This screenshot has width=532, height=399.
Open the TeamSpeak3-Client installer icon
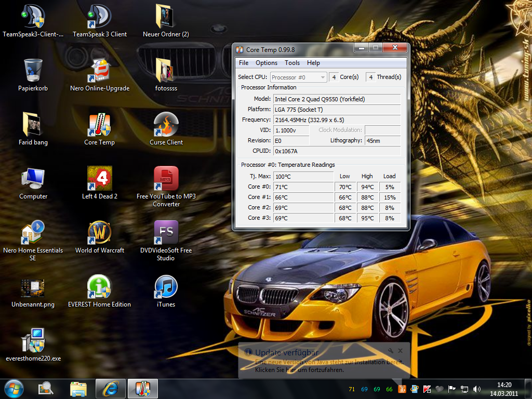[x=33, y=21]
